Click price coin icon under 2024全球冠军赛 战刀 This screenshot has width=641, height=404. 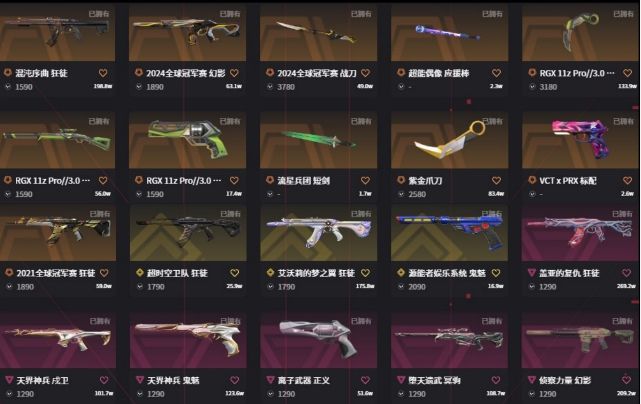coord(270,87)
